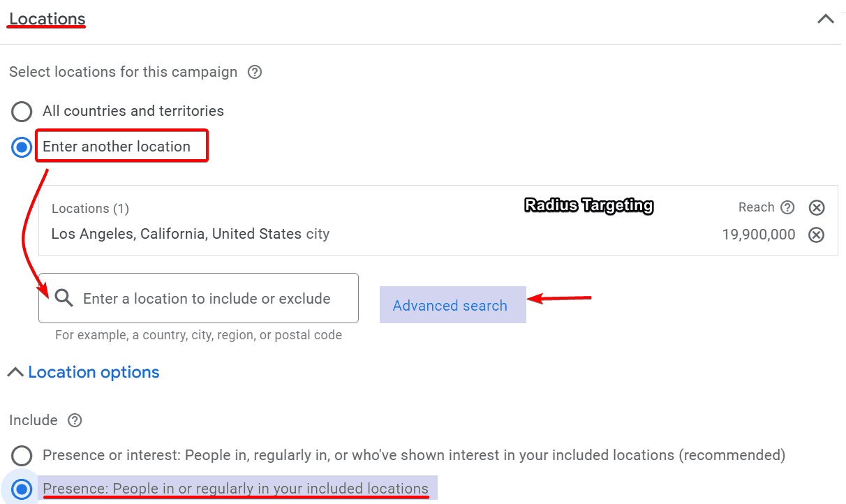Open Advanced search

(450, 305)
